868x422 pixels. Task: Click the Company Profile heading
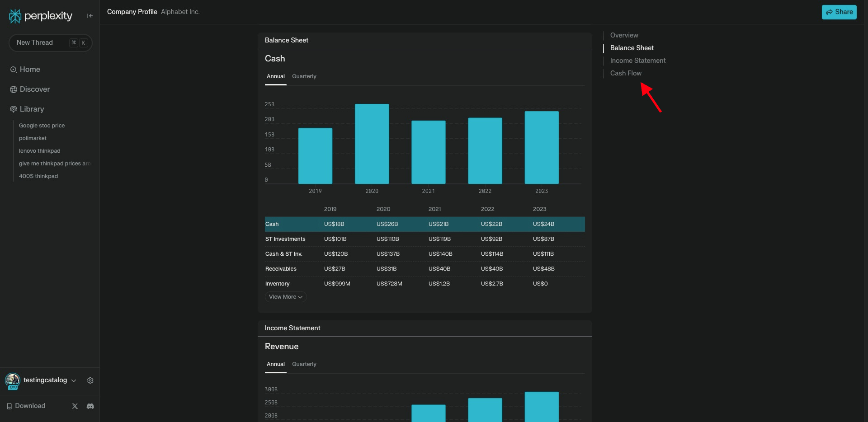(132, 12)
